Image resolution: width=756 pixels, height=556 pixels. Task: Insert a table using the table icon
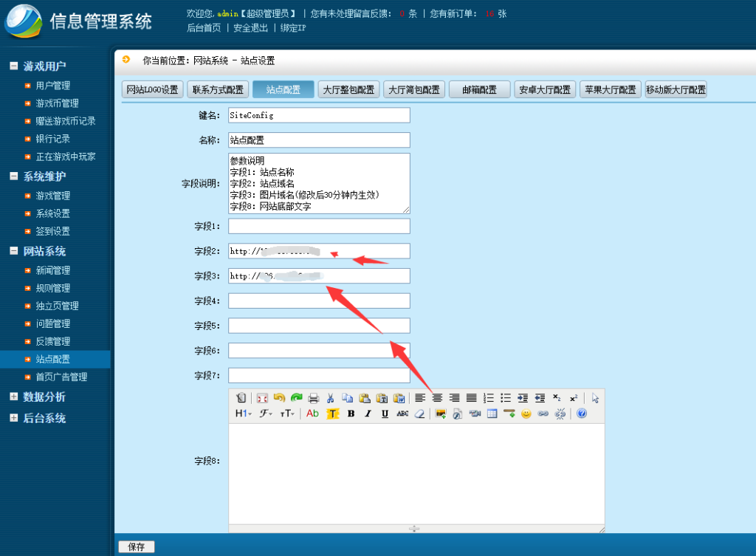[492, 413]
